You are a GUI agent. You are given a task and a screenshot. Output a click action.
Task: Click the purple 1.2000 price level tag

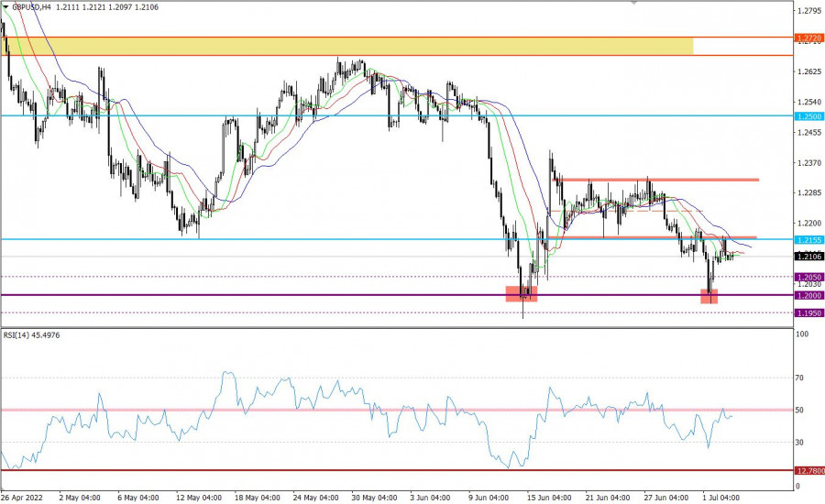(x=809, y=296)
